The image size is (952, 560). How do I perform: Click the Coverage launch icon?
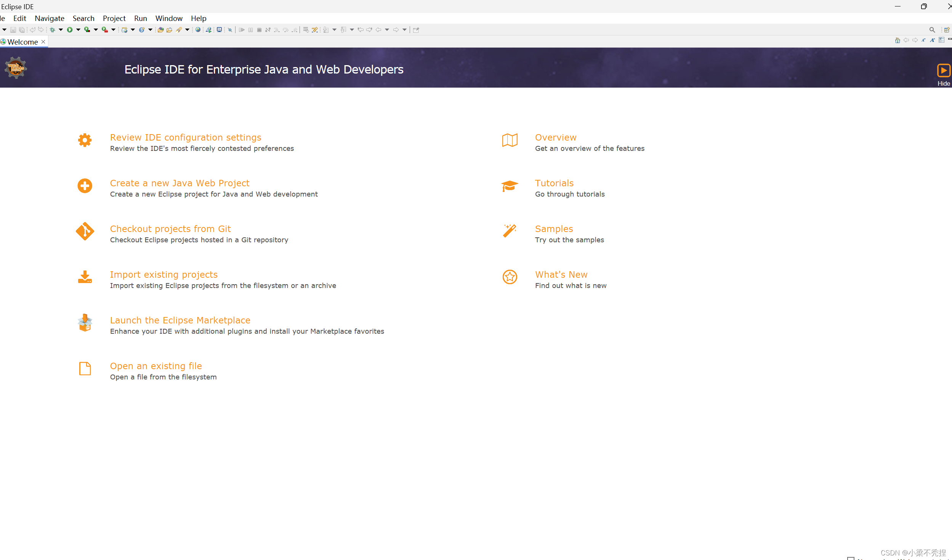click(x=87, y=30)
